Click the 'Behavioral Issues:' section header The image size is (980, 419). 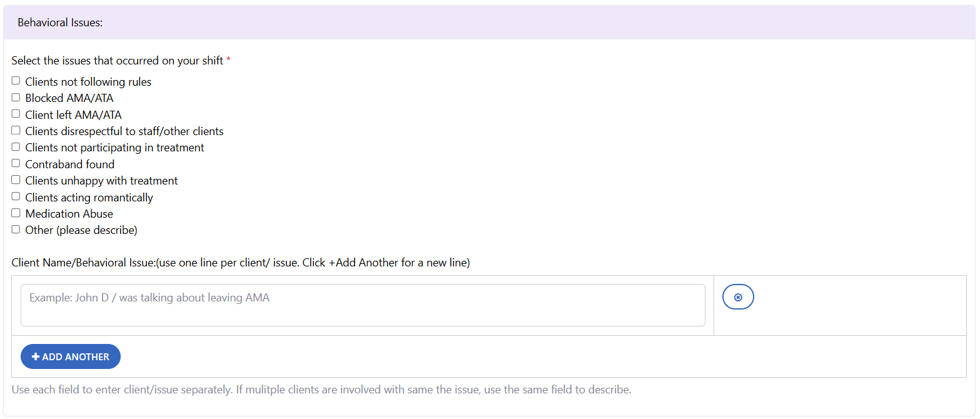(x=60, y=23)
